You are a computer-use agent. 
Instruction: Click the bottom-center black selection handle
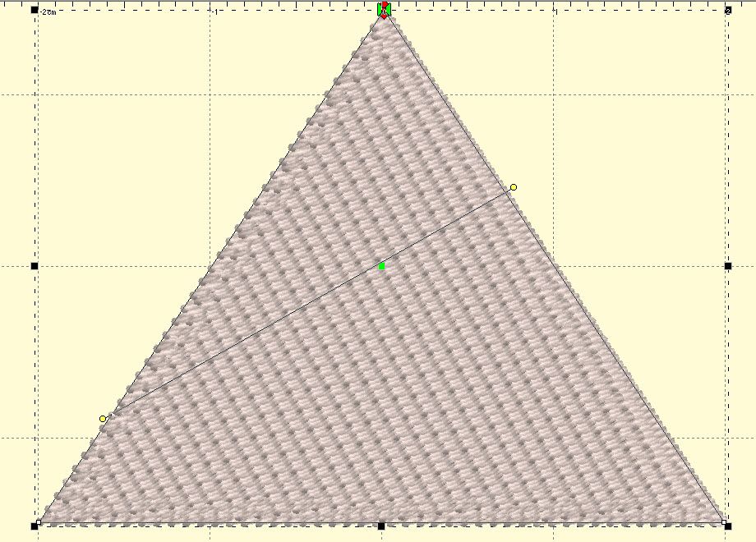coord(381,526)
